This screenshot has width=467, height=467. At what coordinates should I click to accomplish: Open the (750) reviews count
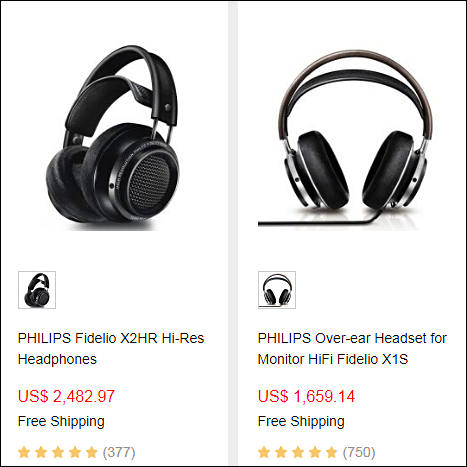click(x=359, y=452)
